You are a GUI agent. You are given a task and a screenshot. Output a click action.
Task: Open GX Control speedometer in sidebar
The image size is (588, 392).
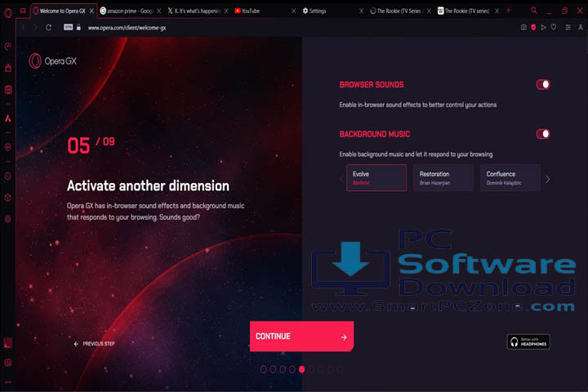(8, 46)
